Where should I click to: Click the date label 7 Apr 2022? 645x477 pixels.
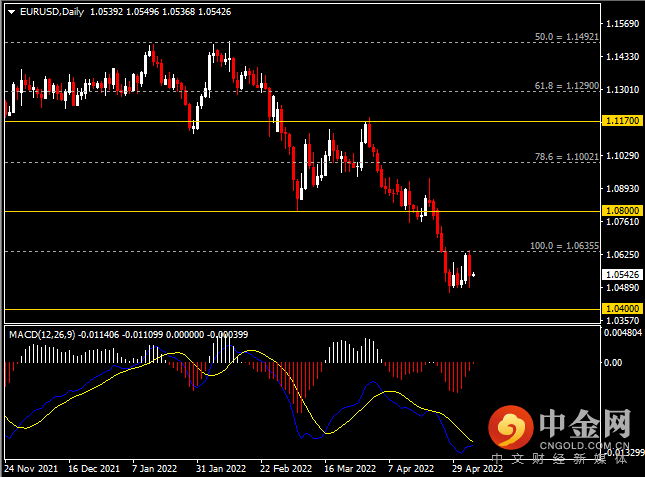click(x=411, y=468)
